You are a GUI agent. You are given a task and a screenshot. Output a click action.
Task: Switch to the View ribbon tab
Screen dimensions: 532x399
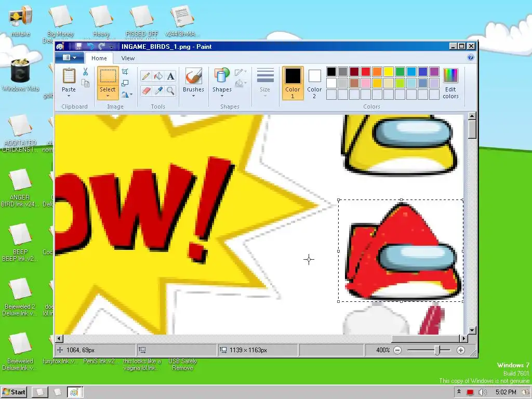pos(128,58)
